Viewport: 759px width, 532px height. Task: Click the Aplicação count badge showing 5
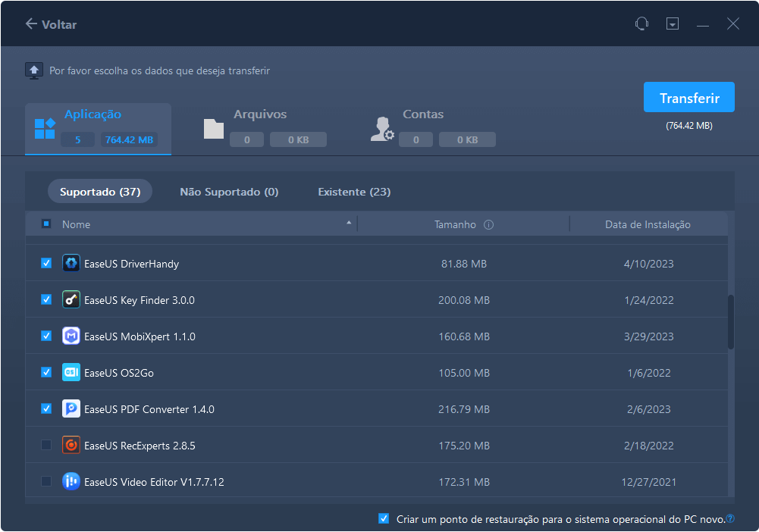pyautogui.click(x=77, y=139)
